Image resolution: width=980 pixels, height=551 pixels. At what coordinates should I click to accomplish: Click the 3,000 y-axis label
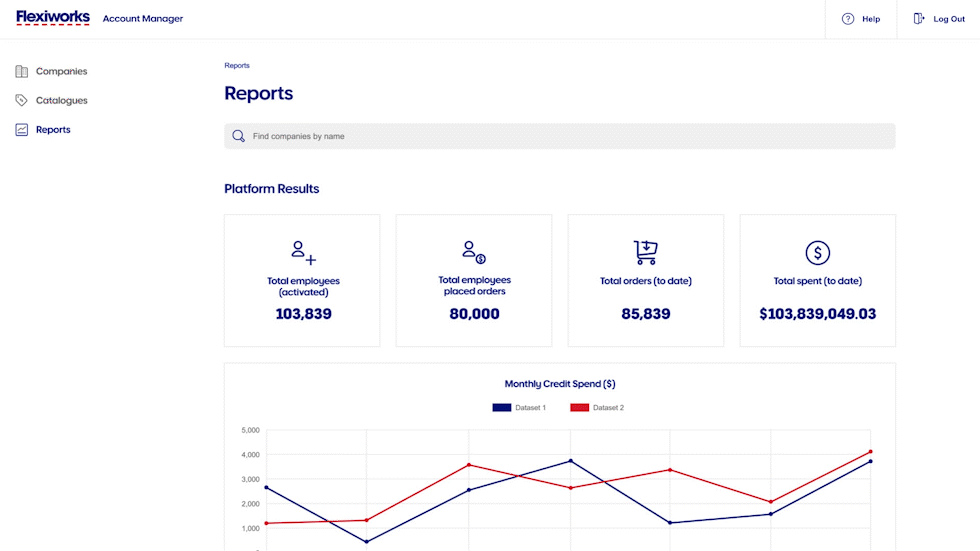coord(250,479)
